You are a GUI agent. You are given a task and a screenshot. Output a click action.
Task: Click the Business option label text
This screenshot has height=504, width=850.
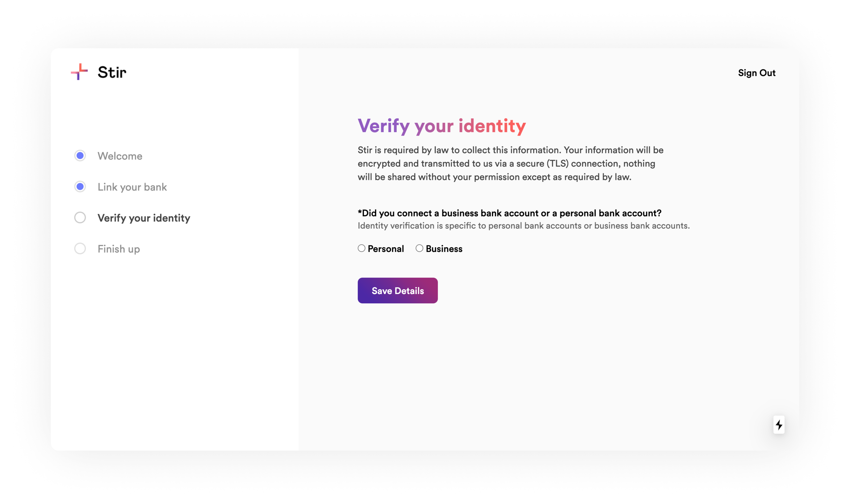pos(444,249)
